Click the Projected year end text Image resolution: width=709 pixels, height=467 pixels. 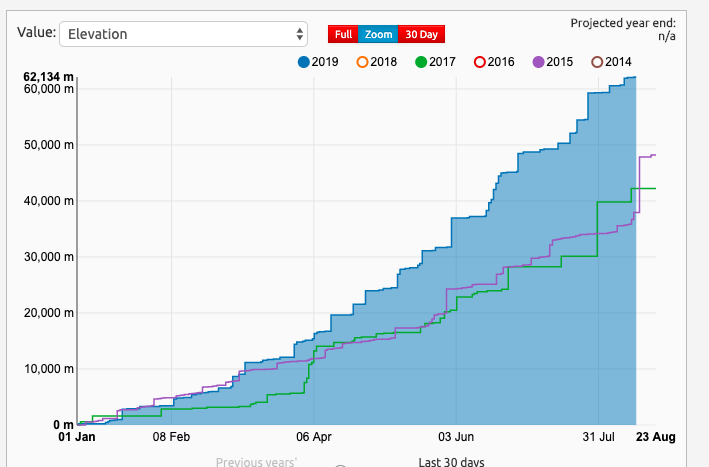tap(623, 23)
